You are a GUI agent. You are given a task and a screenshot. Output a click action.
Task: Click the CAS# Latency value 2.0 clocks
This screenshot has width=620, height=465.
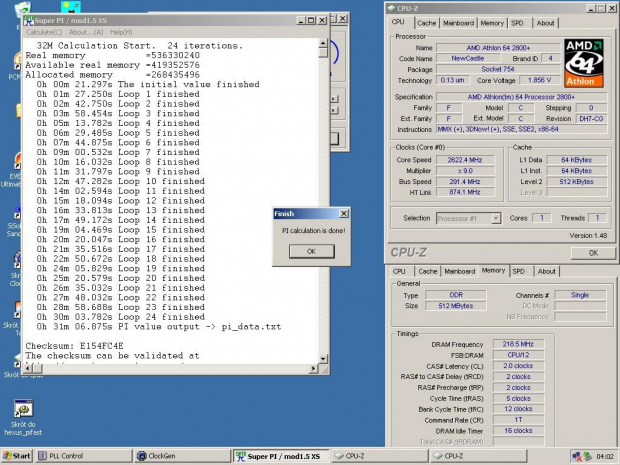coord(518,366)
